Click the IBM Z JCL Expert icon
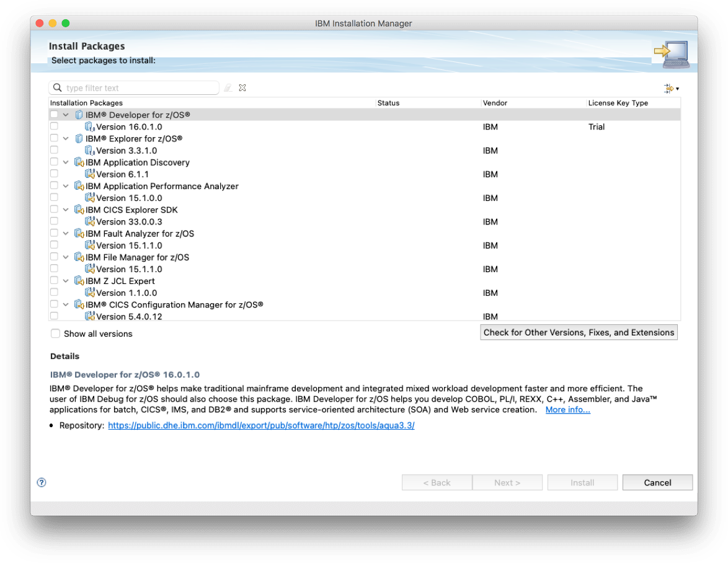This screenshot has height=563, width=728. (x=79, y=280)
